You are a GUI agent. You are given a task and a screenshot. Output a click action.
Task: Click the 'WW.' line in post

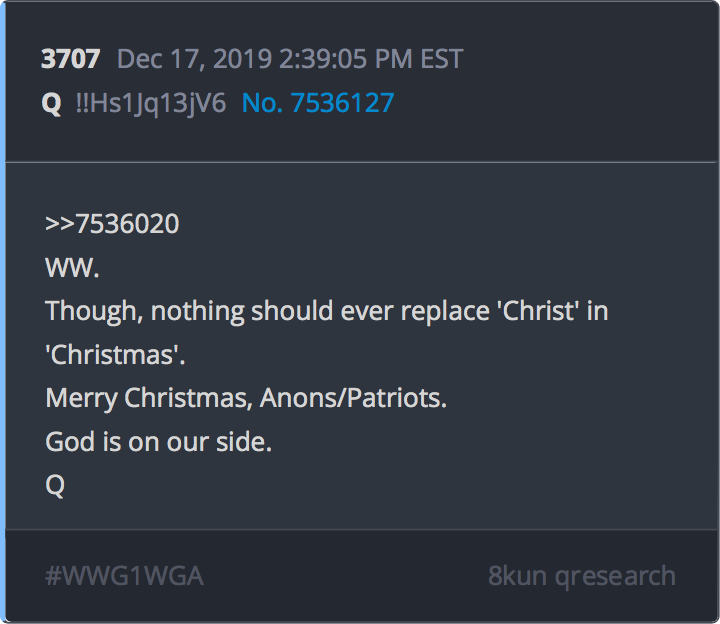[72, 268]
